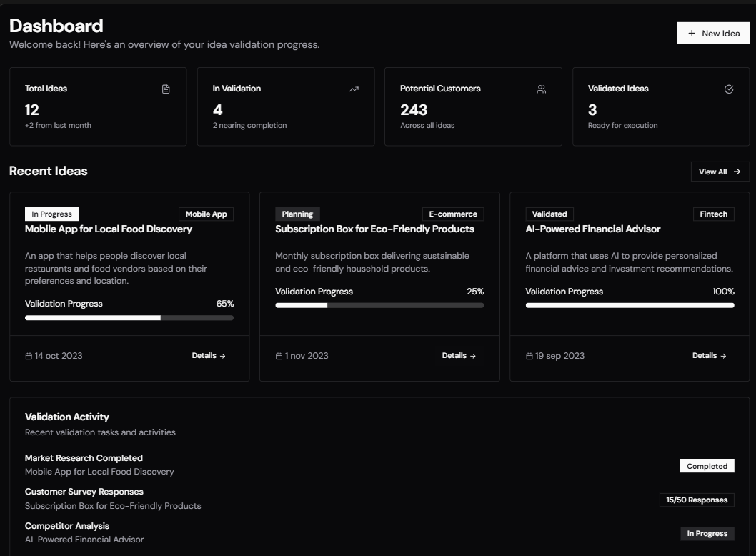Click the 65% progress percentage

point(224,304)
